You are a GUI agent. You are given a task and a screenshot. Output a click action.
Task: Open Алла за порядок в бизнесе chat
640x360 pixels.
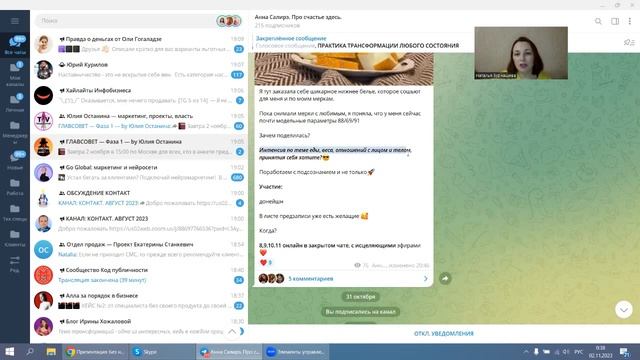coord(139,301)
